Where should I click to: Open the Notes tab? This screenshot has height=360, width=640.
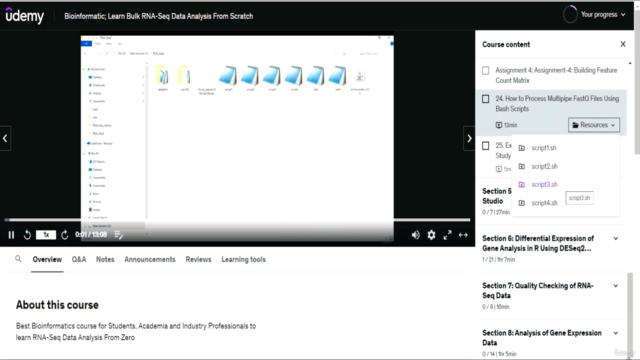point(105,259)
